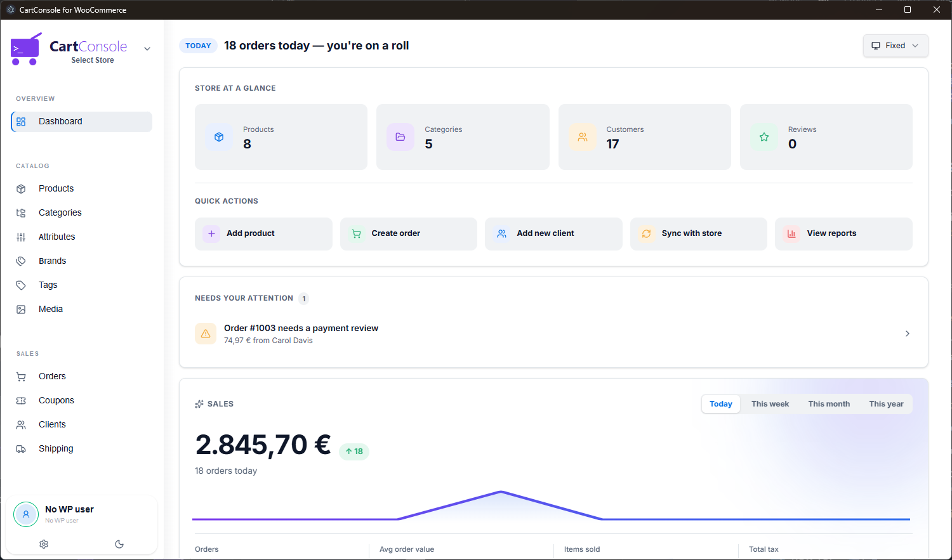The width and height of the screenshot is (952, 560).
Task: Open the Dashboard sidebar item
Action: [x=81, y=122]
